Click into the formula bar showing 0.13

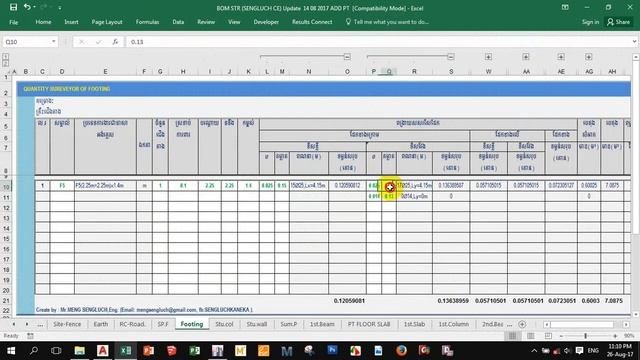pos(378,42)
